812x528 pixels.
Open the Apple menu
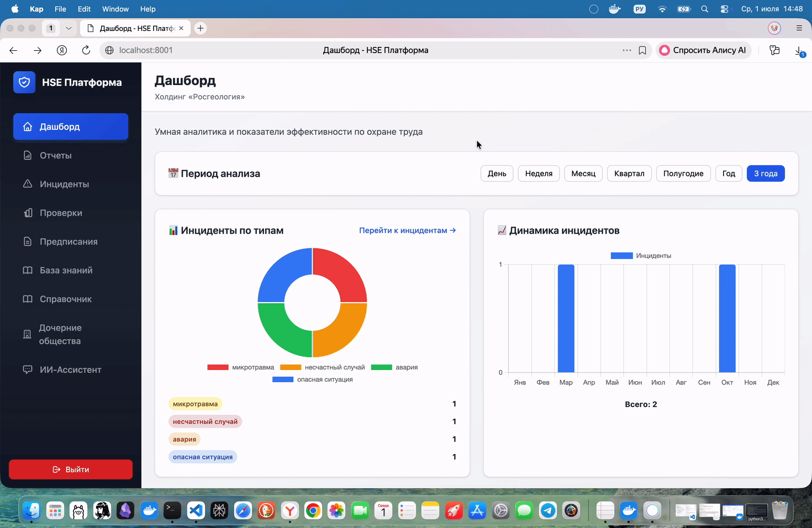point(15,9)
